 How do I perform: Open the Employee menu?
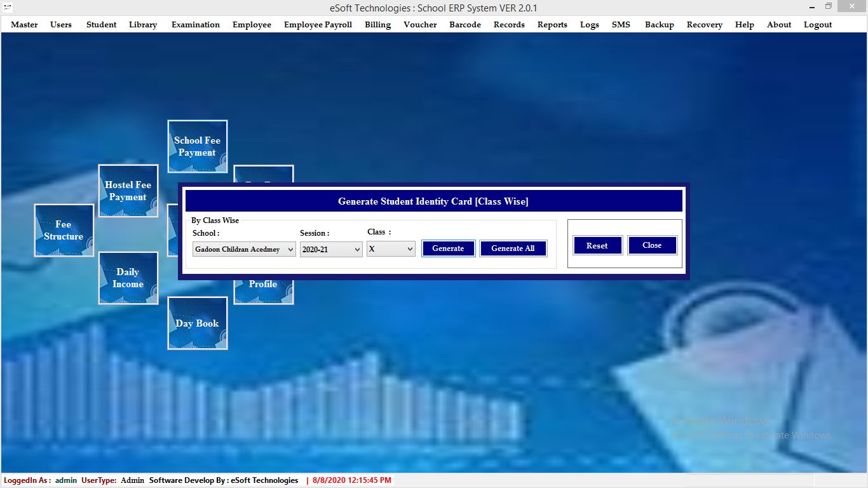252,25
